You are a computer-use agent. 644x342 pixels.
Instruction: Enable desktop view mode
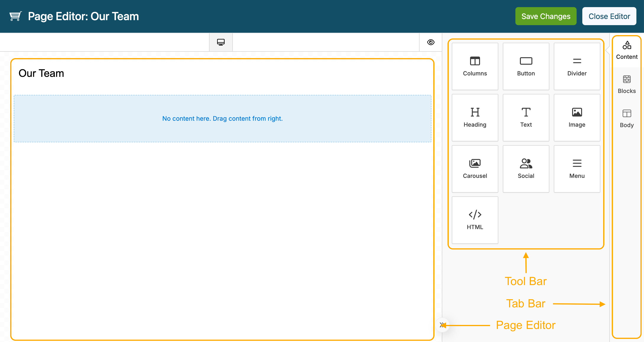pos(221,42)
